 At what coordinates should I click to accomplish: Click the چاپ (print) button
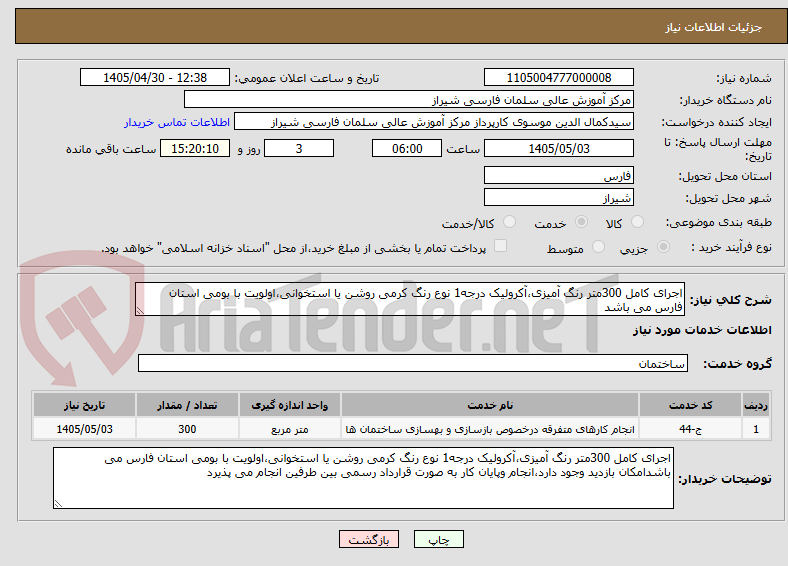[438, 539]
